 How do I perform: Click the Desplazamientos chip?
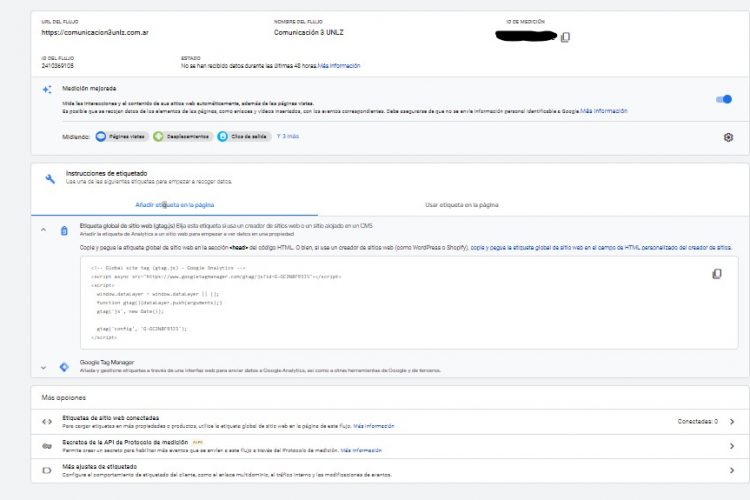pyautogui.click(x=182, y=136)
